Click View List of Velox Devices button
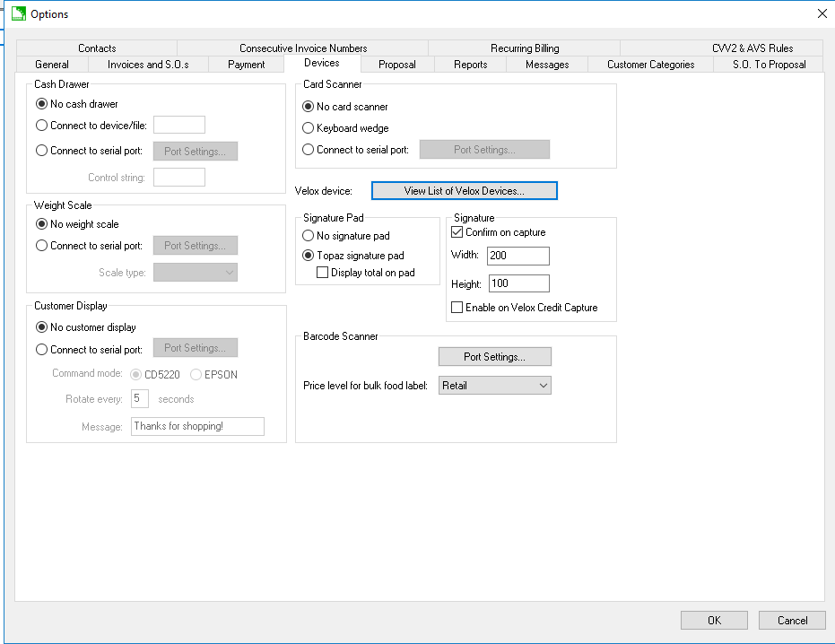835x644 pixels. (x=464, y=191)
